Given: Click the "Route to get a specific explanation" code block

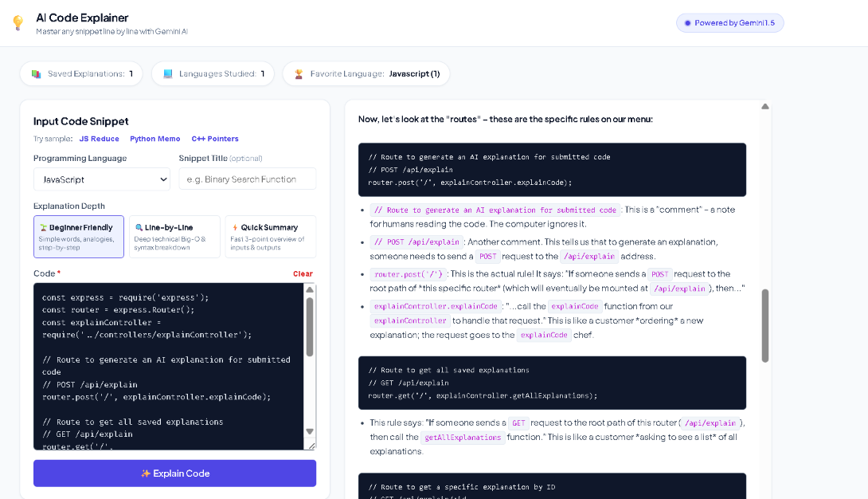Looking at the screenshot, I should [552, 485].
